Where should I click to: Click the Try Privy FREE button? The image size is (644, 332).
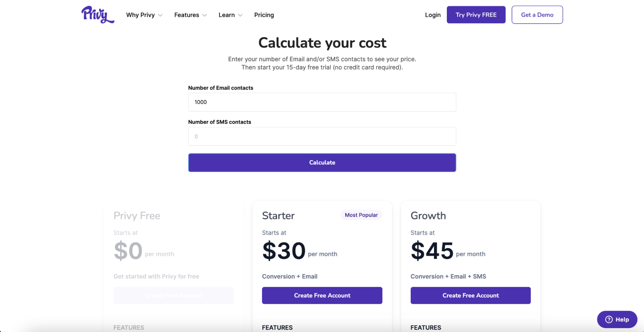click(x=476, y=15)
